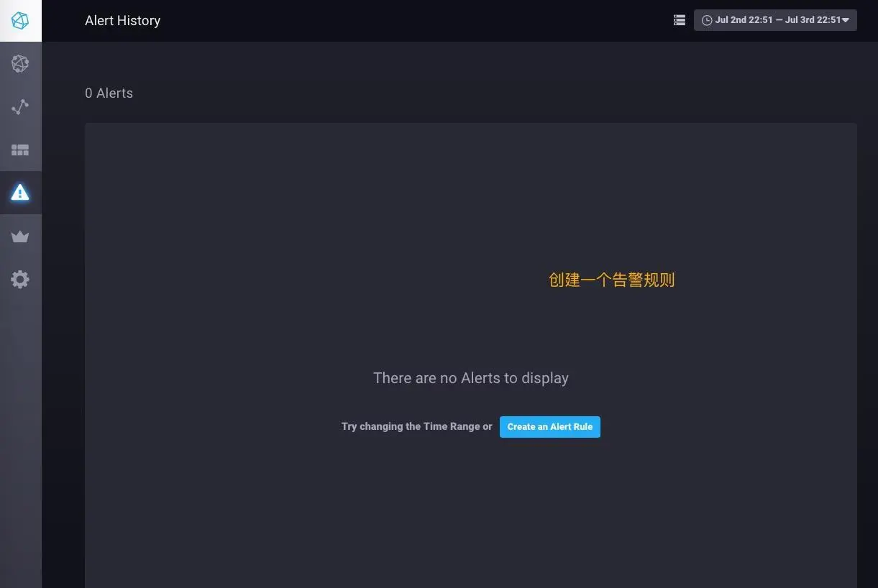The width and height of the screenshot is (878, 588).
Task: Open the Jul 2nd – Jul 3rd date picker
Action: click(775, 19)
